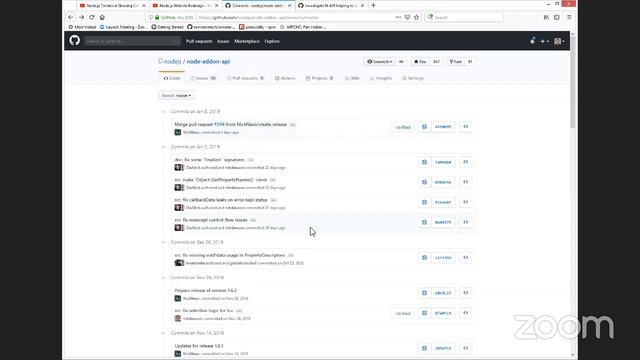640x360 pixels.
Task: Expand the 'fix some Finalizer signatures' commit ellipsis
Action: point(251,160)
